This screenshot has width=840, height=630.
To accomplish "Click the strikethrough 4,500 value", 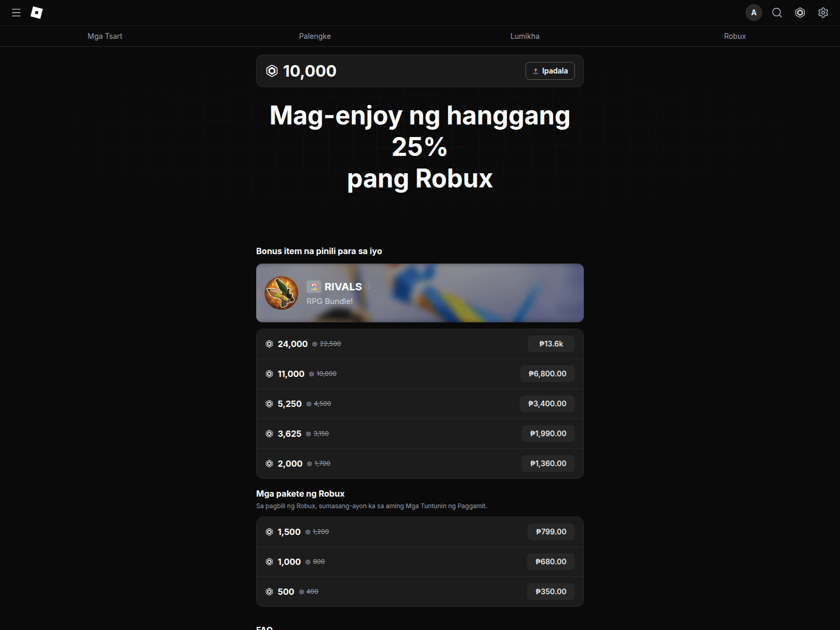I will click(322, 404).
